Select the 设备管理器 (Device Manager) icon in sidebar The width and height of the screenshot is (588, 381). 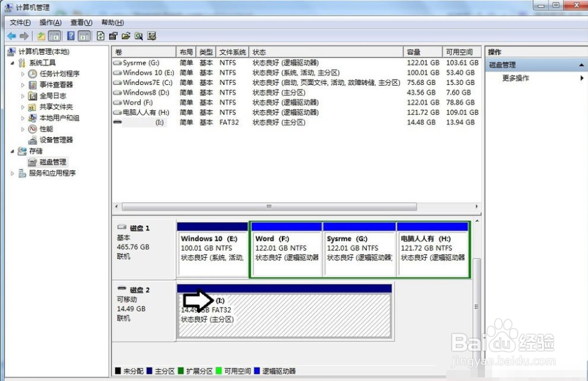[x=32, y=140]
